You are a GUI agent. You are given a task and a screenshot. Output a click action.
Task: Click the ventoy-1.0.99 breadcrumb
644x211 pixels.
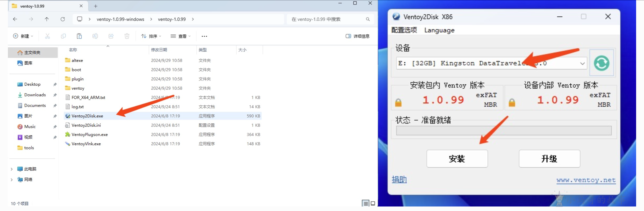pos(172,19)
